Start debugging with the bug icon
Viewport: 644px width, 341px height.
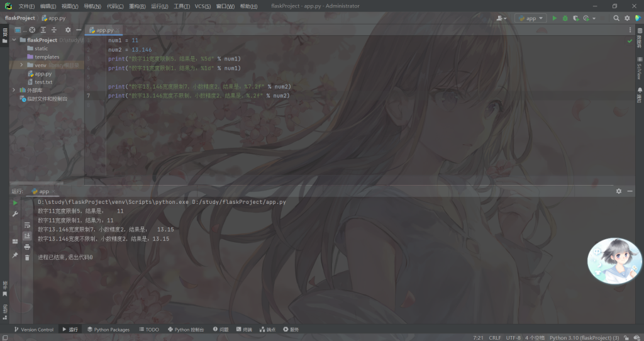click(x=565, y=18)
